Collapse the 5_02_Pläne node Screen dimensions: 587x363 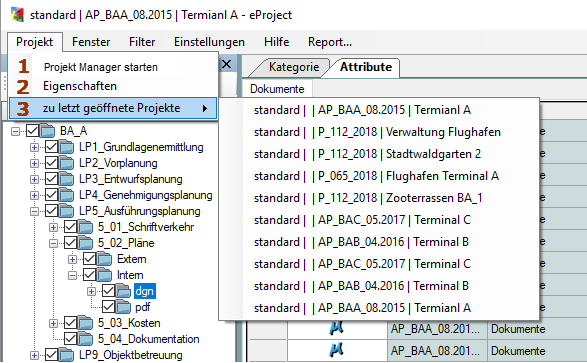54,244
